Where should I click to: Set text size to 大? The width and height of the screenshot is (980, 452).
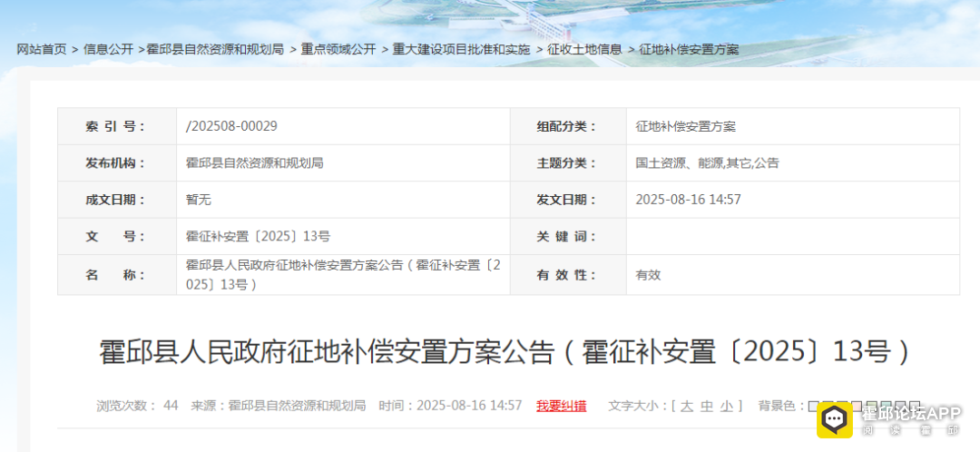pos(687,406)
